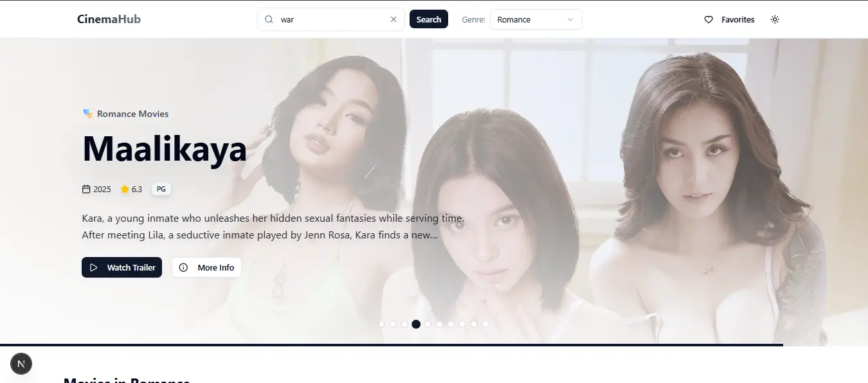Select the fifth carousel slide dot
The image size is (868, 383).
pyautogui.click(x=428, y=325)
